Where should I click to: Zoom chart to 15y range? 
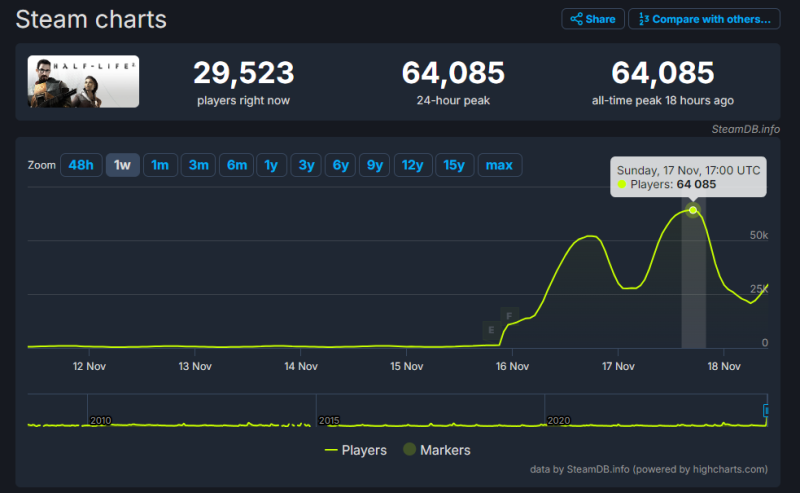point(453,165)
